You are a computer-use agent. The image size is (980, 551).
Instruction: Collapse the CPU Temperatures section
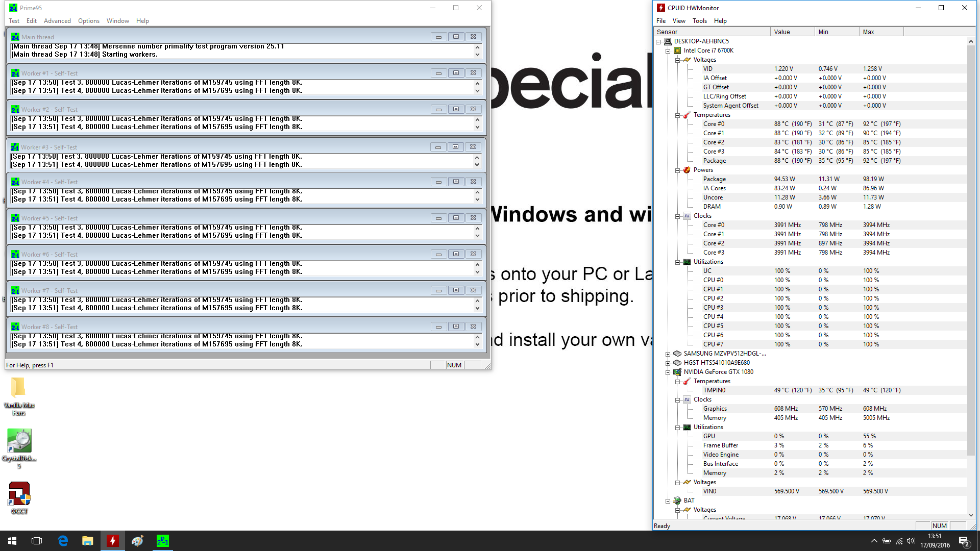tap(677, 115)
